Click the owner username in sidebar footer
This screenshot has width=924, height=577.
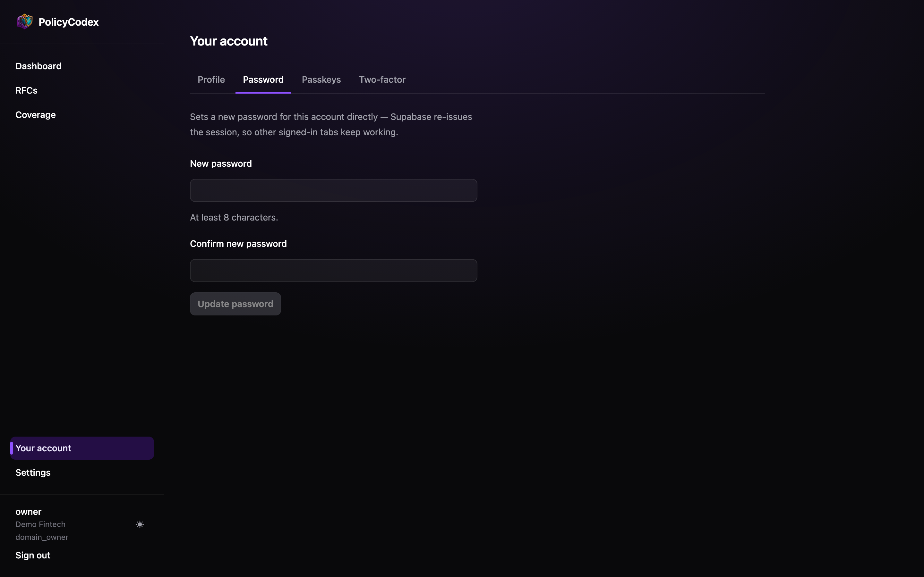[28, 512]
